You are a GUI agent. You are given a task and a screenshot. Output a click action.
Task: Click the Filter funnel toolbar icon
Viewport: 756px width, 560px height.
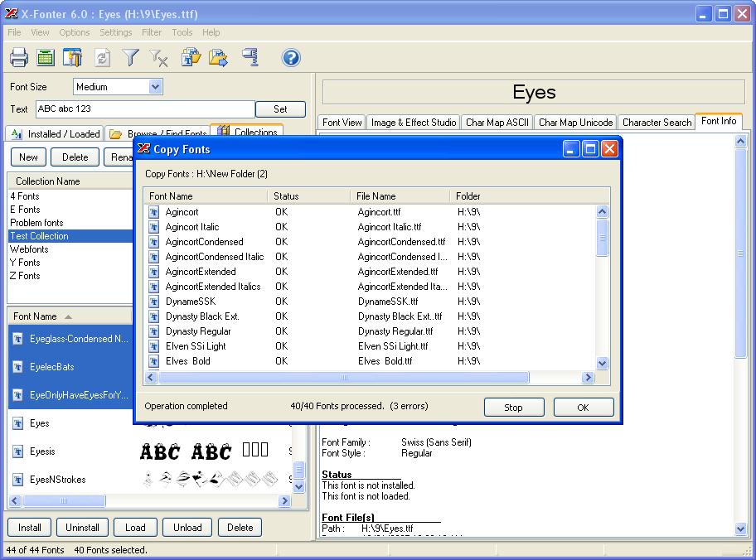click(130, 58)
